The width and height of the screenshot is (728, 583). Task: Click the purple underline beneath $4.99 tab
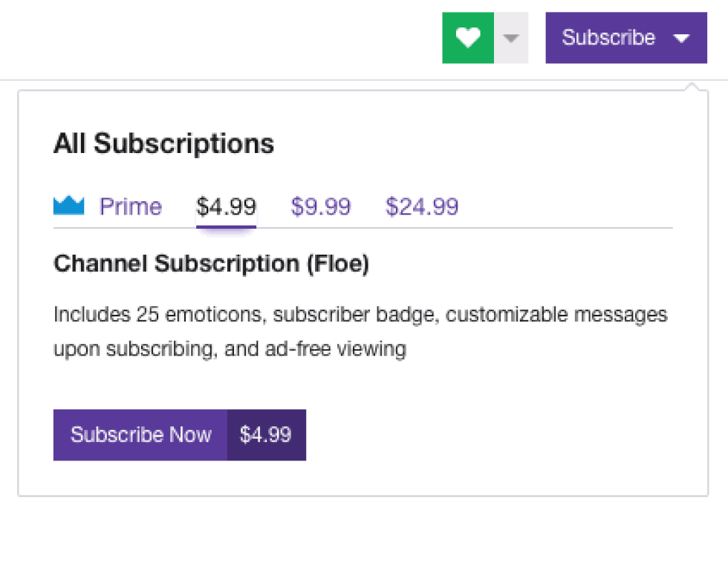[226, 227]
